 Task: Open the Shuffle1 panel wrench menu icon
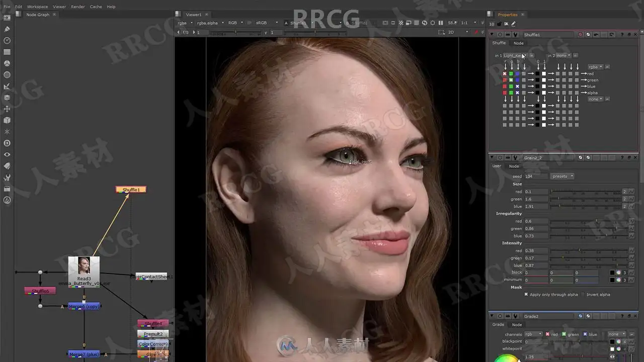click(x=515, y=35)
